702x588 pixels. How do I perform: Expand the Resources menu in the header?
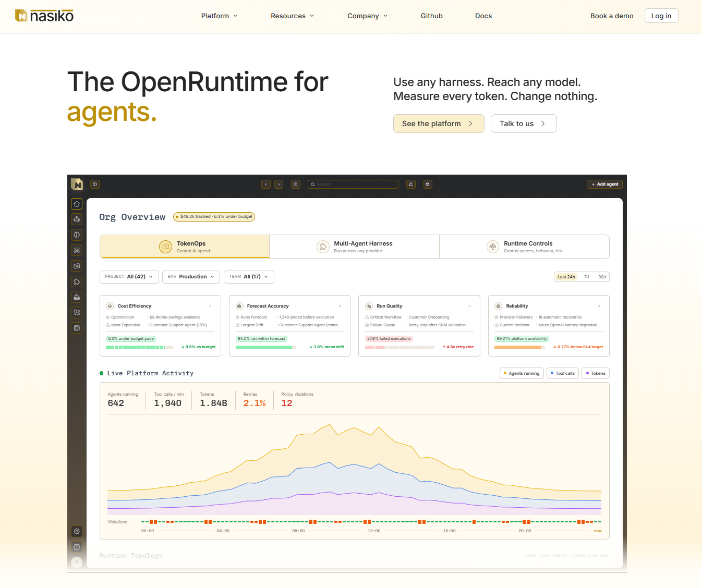point(293,16)
